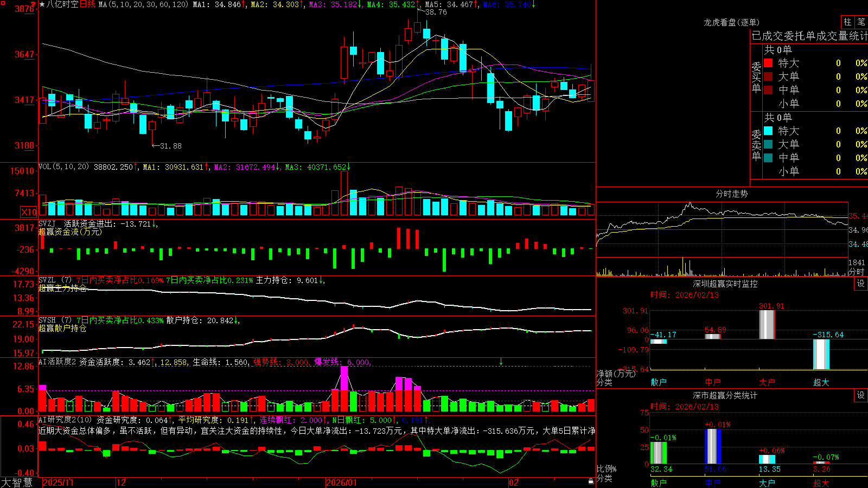Click the lock icon at chart bottom right

(x=591, y=481)
